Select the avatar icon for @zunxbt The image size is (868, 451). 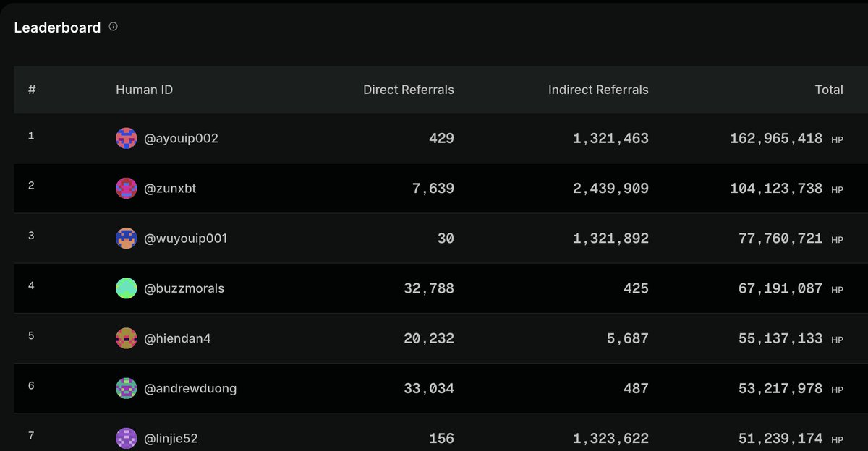pos(126,188)
